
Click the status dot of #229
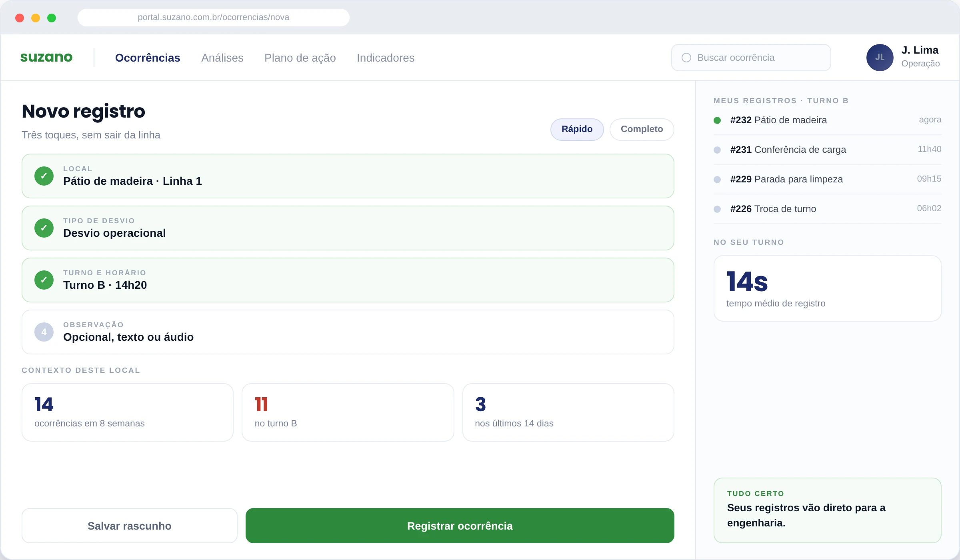coord(717,180)
